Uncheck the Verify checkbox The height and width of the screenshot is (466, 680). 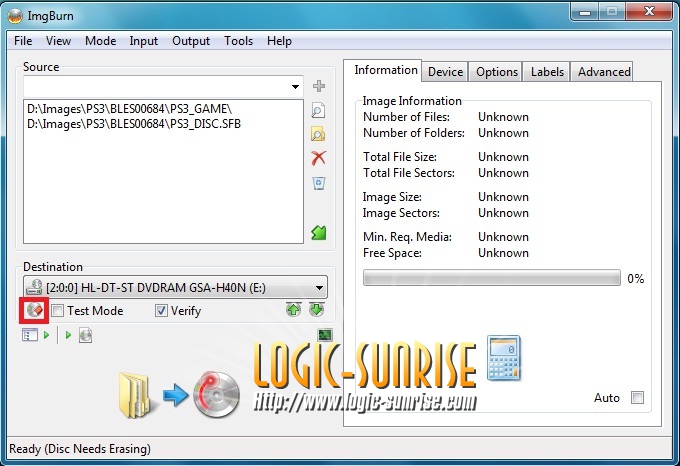161,311
